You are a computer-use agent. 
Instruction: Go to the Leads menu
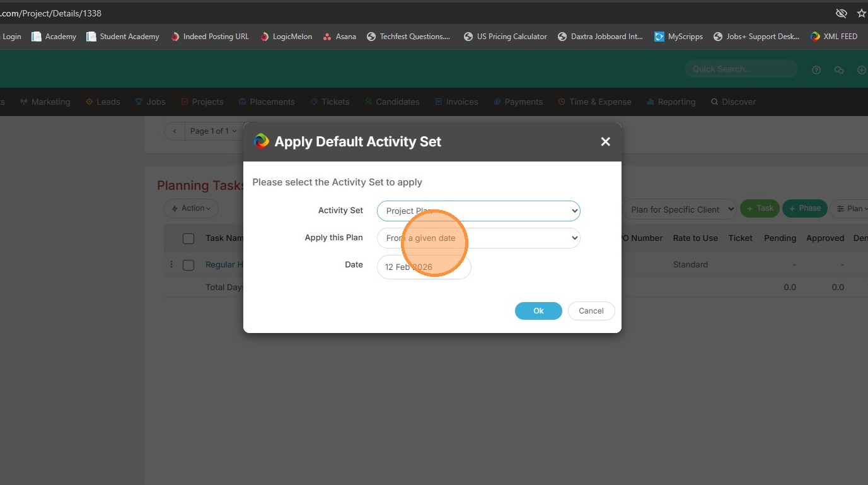[103, 102]
